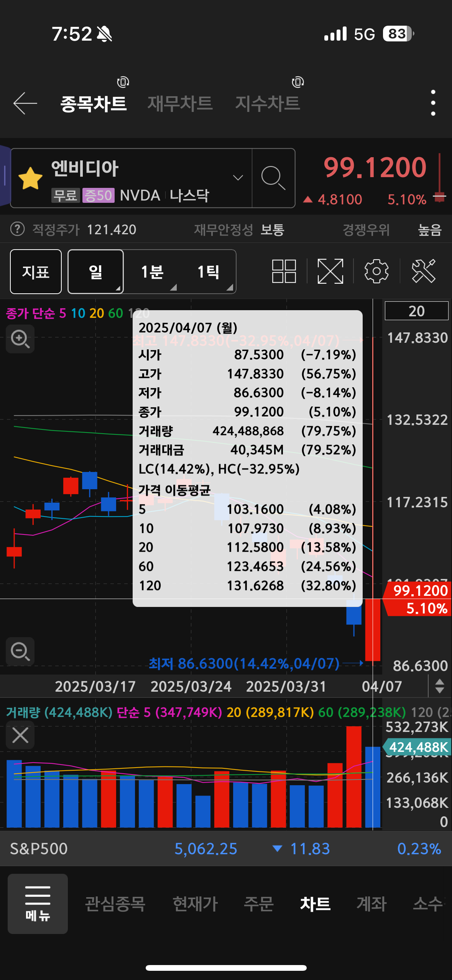Open the rotate icon above 종목차트
Image resolution: width=452 pixels, height=980 pixels.
[123, 82]
